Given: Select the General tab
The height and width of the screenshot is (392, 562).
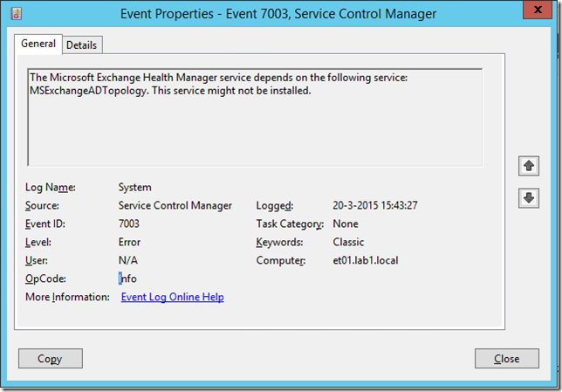Looking at the screenshot, I should 38,44.
